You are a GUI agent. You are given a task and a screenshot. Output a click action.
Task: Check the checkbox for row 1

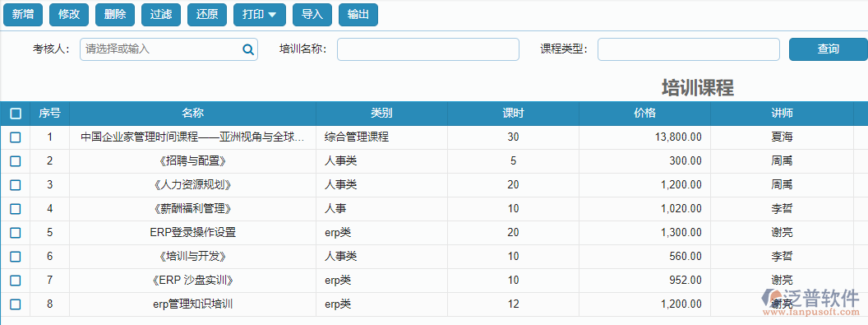tap(16, 137)
